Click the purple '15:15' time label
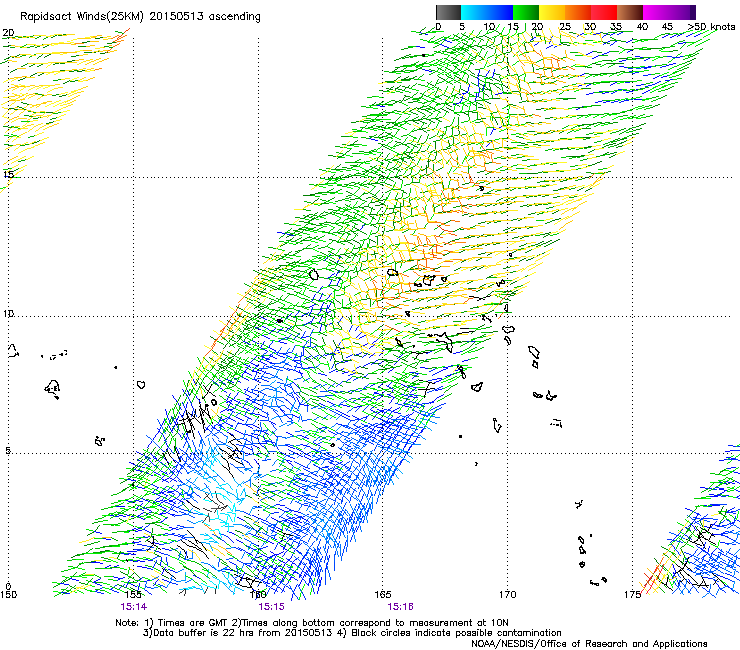Viewport: 740px width, 650px height. 271,607
